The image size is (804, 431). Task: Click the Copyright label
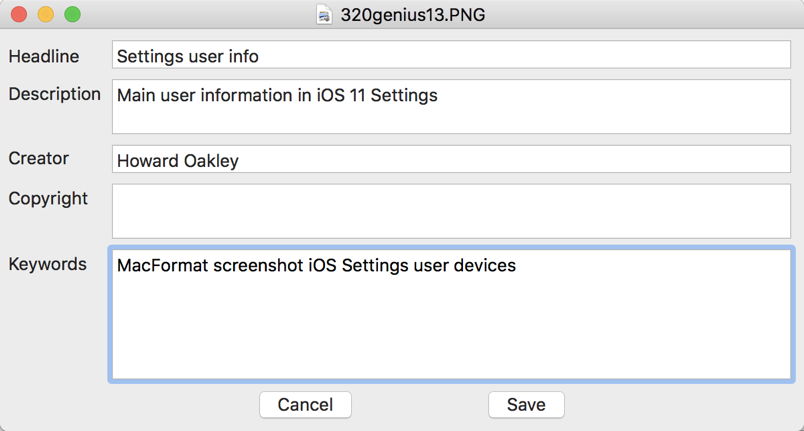48,198
